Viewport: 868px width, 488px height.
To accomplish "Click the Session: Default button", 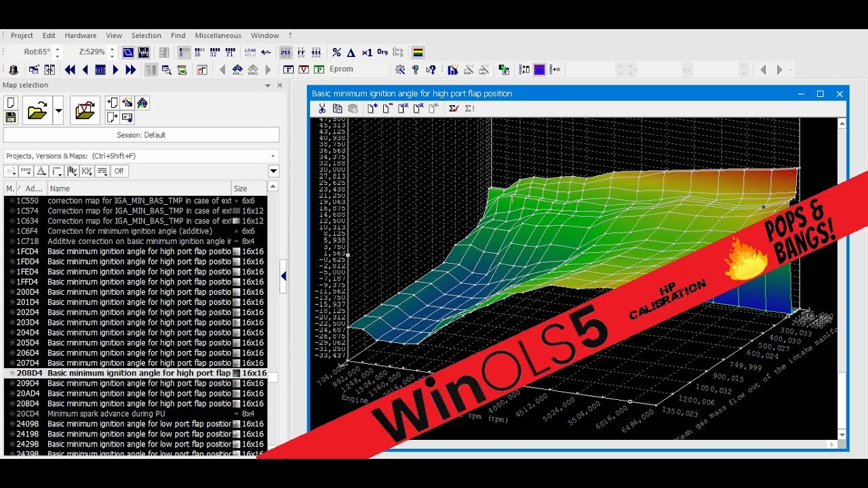I will click(141, 135).
